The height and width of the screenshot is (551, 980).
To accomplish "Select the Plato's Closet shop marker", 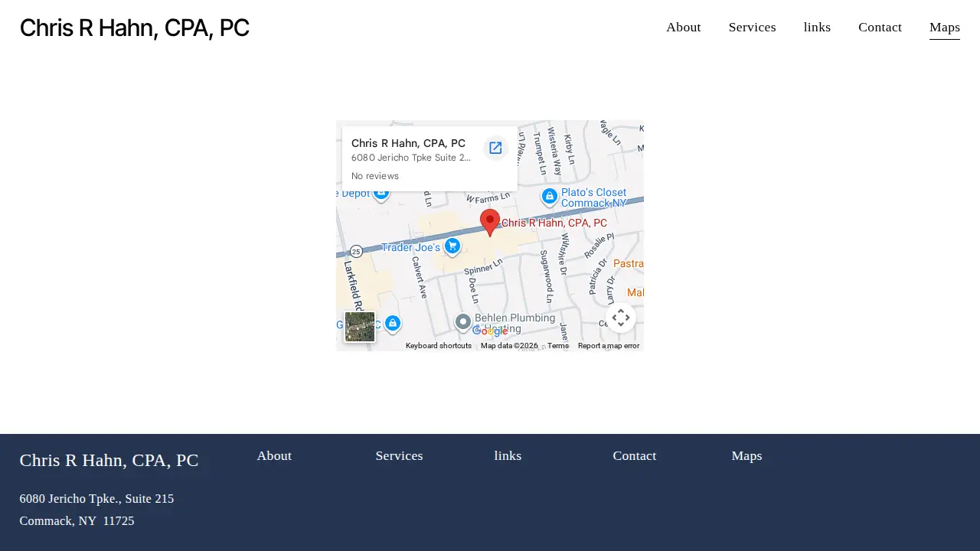I will 549,197.
